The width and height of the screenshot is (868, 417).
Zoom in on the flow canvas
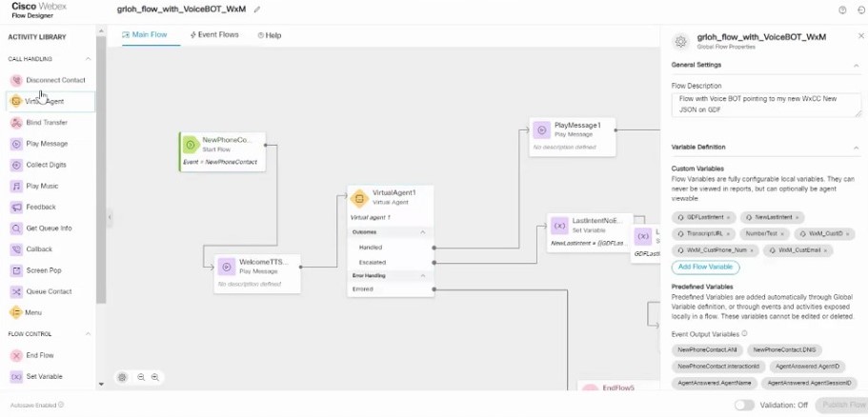155,378
